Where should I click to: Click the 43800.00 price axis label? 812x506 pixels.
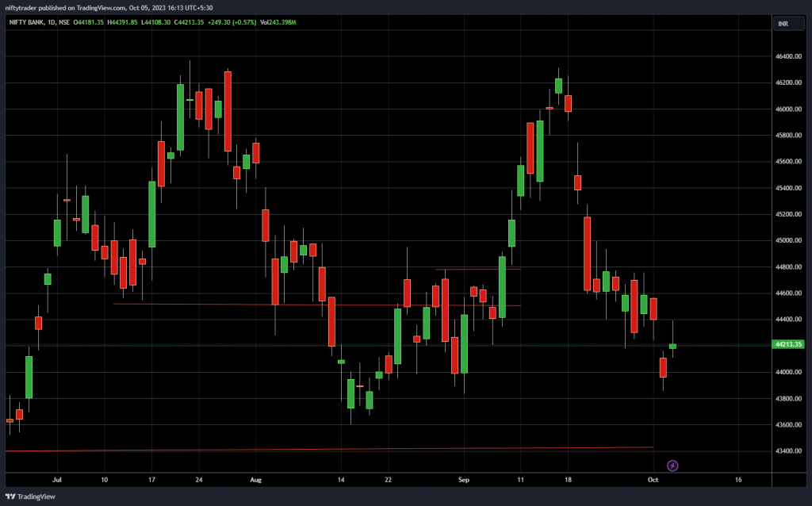click(x=788, y=399)
